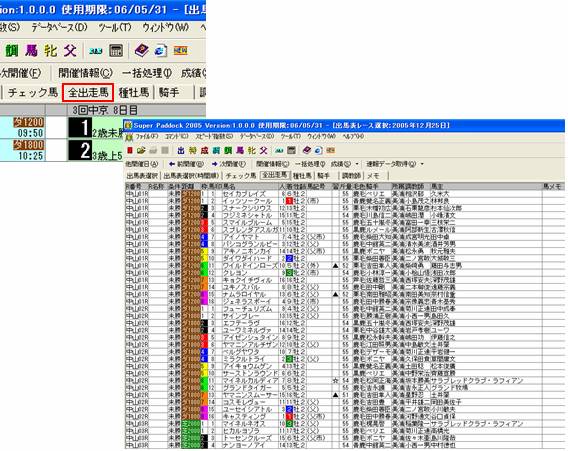Click the Super Paddock app icon in the title bar
This screenshot has width=568, height=451.
tap(128, 125)
